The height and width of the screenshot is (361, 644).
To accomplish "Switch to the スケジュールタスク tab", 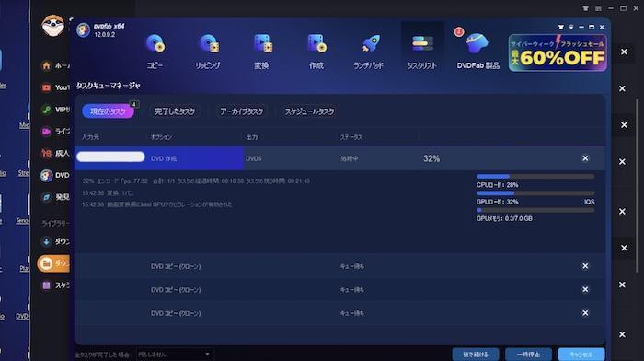I will pyautogui.click(x=309, y=111).
